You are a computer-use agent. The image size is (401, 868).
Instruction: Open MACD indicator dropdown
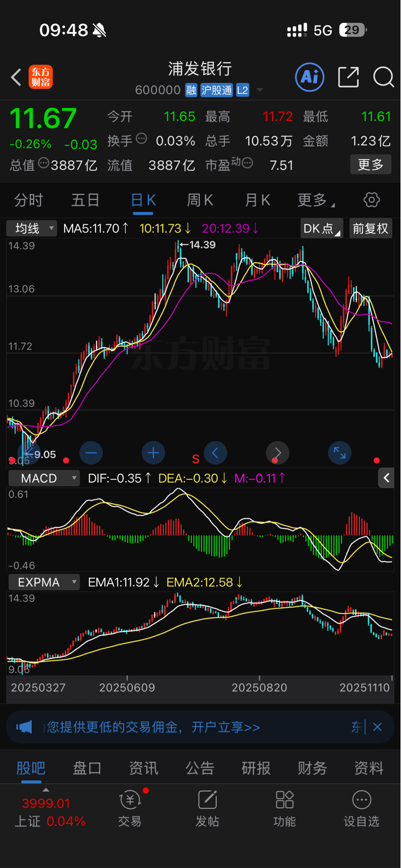point(44,478)
